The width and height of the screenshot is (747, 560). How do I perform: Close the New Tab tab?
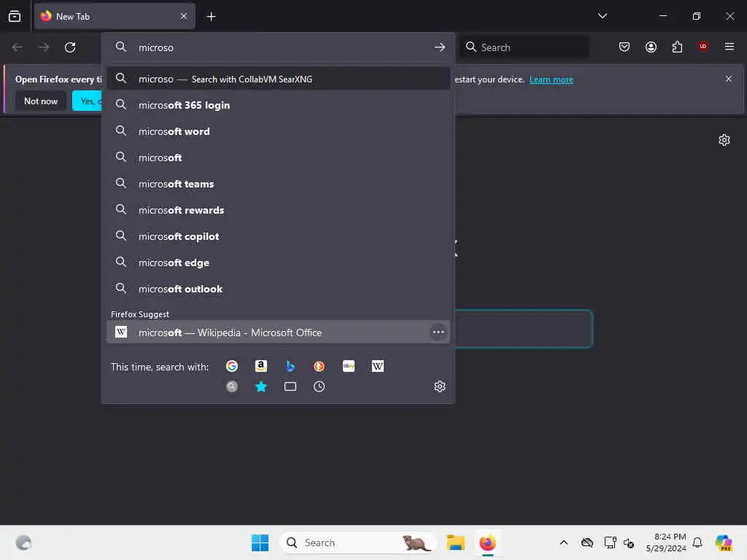[x=184, y=16]
